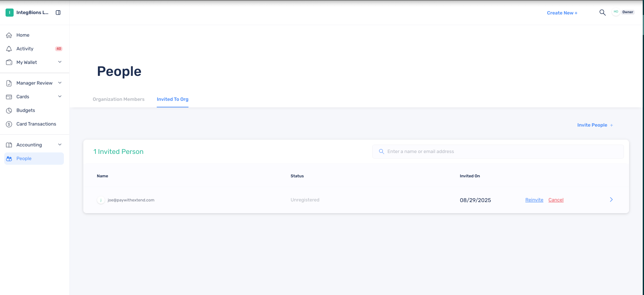This screenshot has height=295, width=644.
Task: Click the Name column header
Action: point(102,176)
